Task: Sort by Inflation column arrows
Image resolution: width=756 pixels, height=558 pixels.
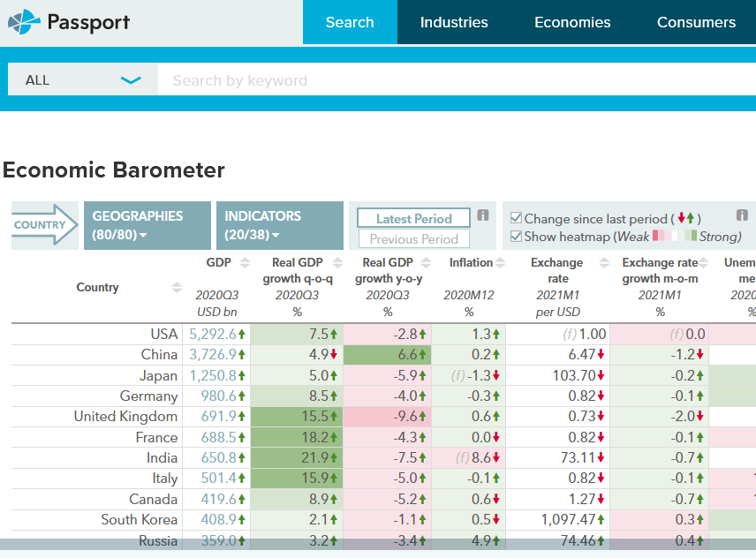Action: (501, 263)
